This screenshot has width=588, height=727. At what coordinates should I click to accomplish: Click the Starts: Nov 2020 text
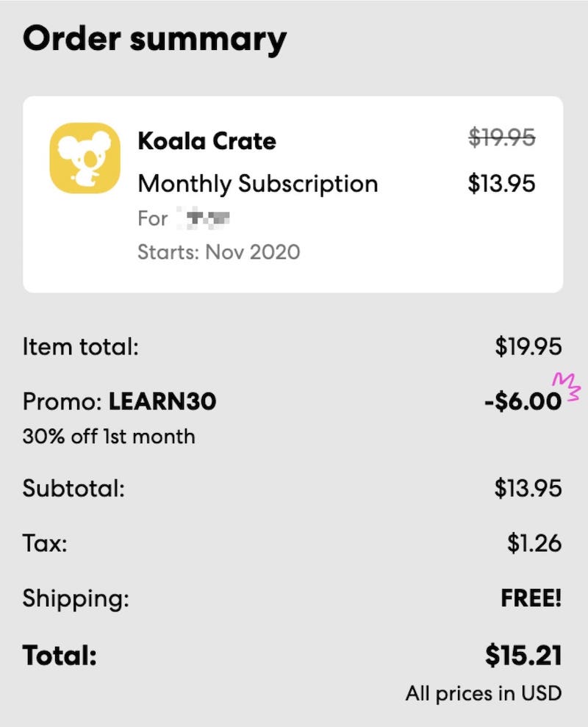218,252
